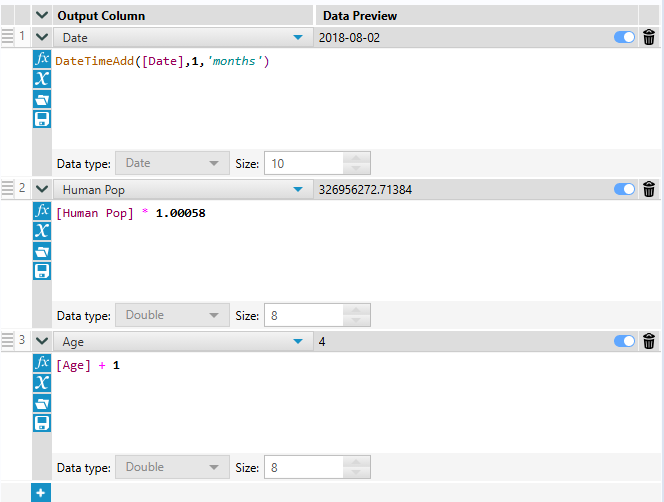Disable the Date expression toggle

[x=624, y=37]
